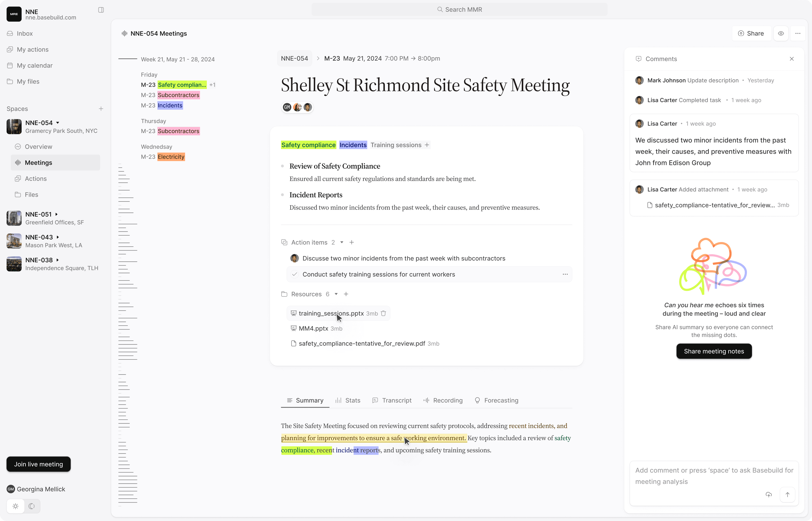Open the three-dot more options menu at top right
812x521 pixels.
tap(798, 33)
